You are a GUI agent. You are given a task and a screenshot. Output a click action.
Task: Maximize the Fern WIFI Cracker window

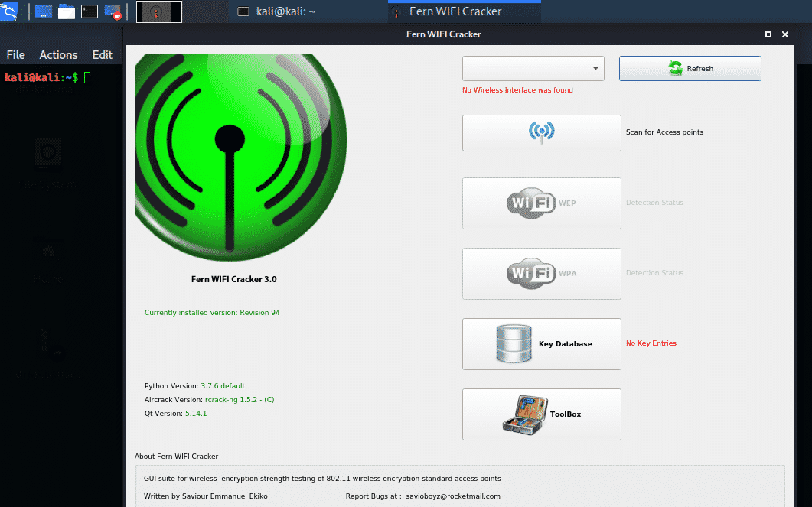click(x=768, y=34)
